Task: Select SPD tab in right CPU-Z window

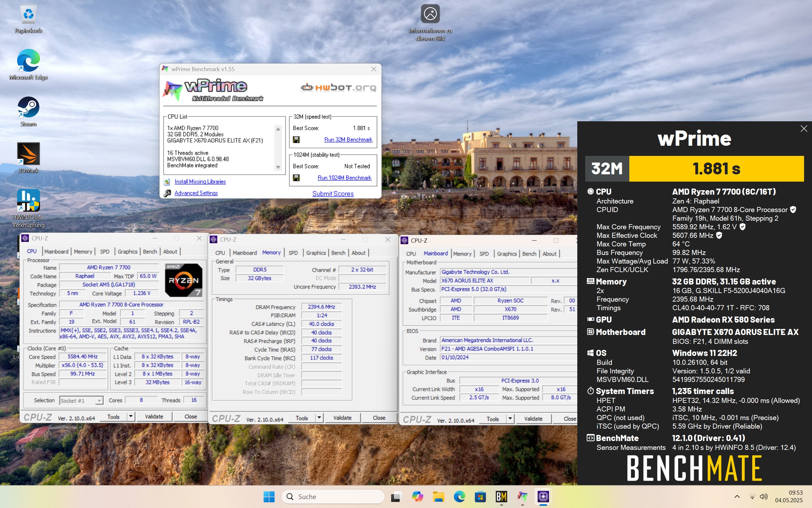Action: [484, 254]
